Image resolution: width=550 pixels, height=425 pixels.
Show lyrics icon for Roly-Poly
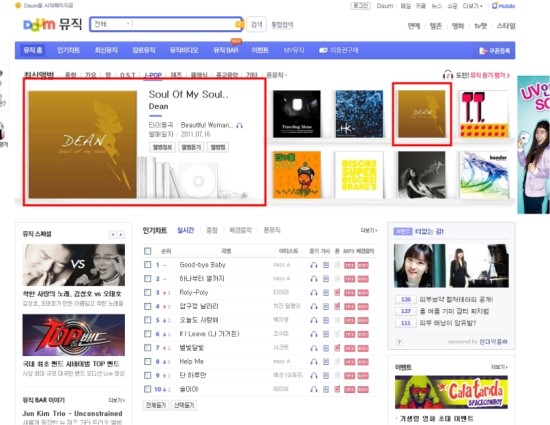click(326, 293)
